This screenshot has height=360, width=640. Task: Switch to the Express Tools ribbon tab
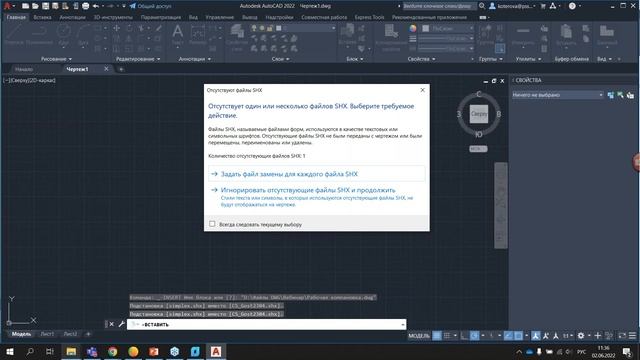[x=369, y=17]
